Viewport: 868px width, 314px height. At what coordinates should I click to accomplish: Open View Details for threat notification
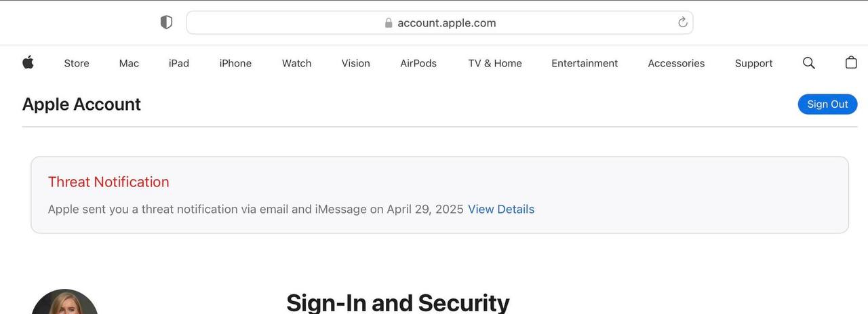point(501,210)
